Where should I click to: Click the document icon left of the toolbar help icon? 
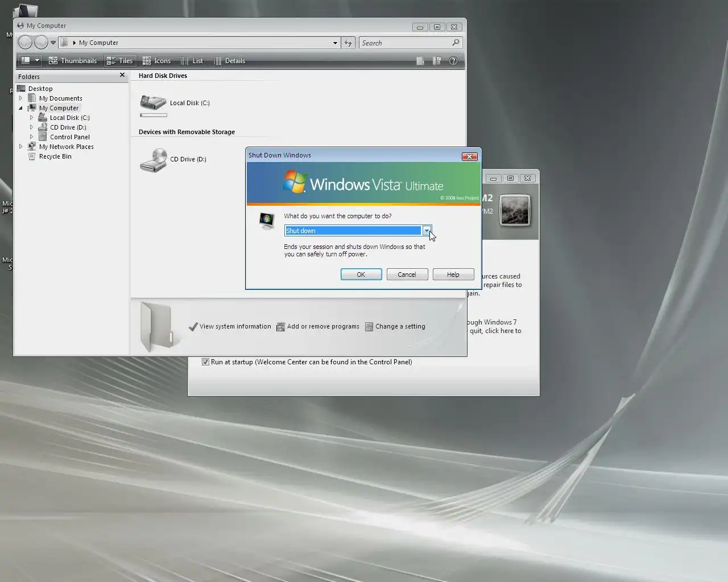coord(420,61)
